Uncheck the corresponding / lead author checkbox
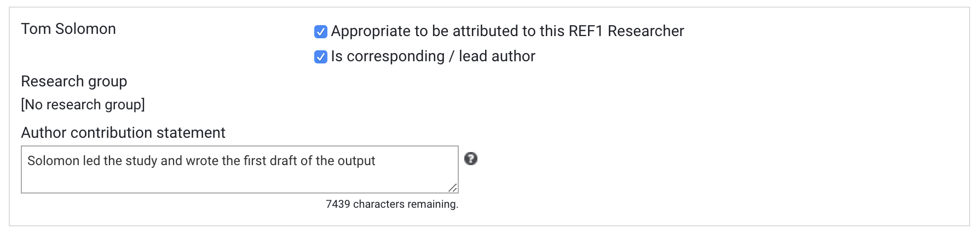Image resolution: width=980 pixels, height=234 pixels. [321, 57]
